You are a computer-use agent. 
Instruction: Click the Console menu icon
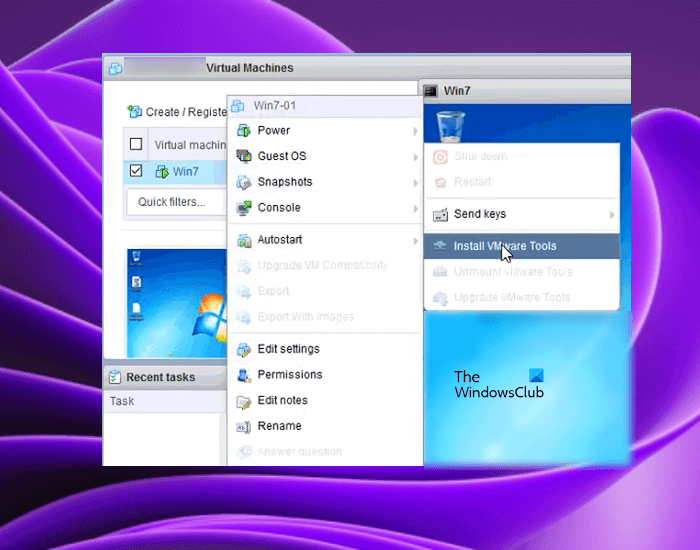pyautogui.click(x=244, y=208)
